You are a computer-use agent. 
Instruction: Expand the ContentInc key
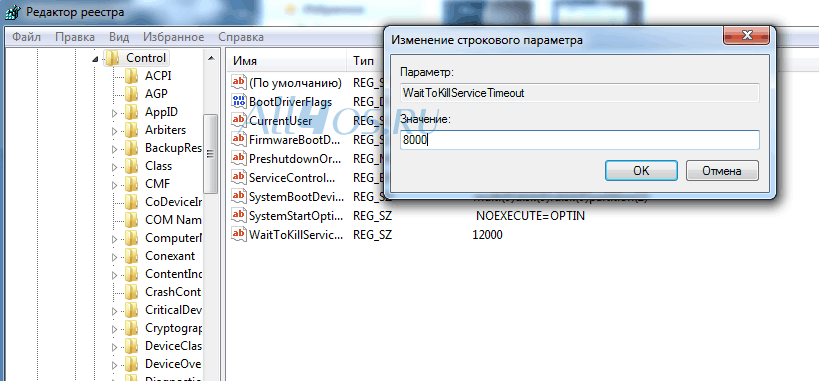point(114,275)
